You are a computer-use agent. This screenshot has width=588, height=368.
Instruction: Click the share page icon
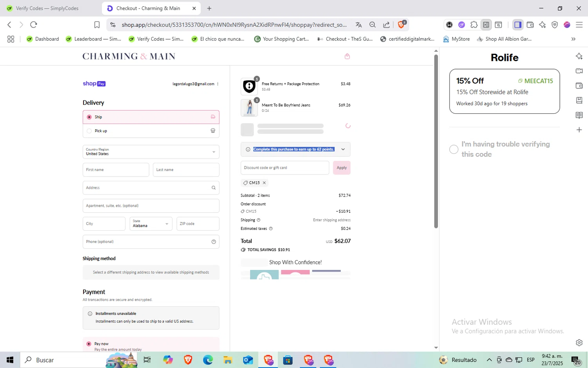(387, 25)
